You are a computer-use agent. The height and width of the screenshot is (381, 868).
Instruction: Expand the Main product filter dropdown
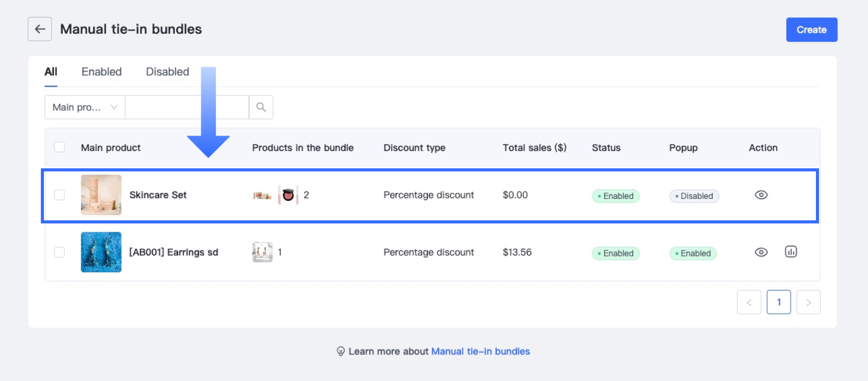click(85, 107)
